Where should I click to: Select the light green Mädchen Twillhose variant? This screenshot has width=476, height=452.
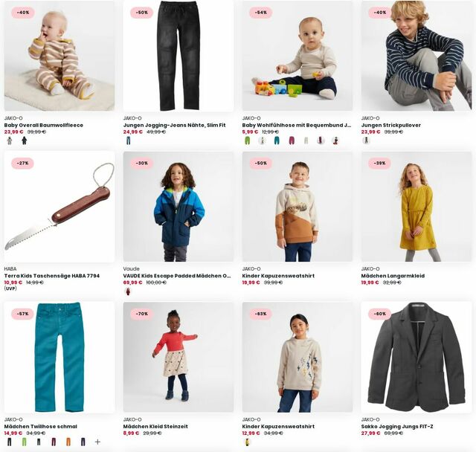pos(25,442)
